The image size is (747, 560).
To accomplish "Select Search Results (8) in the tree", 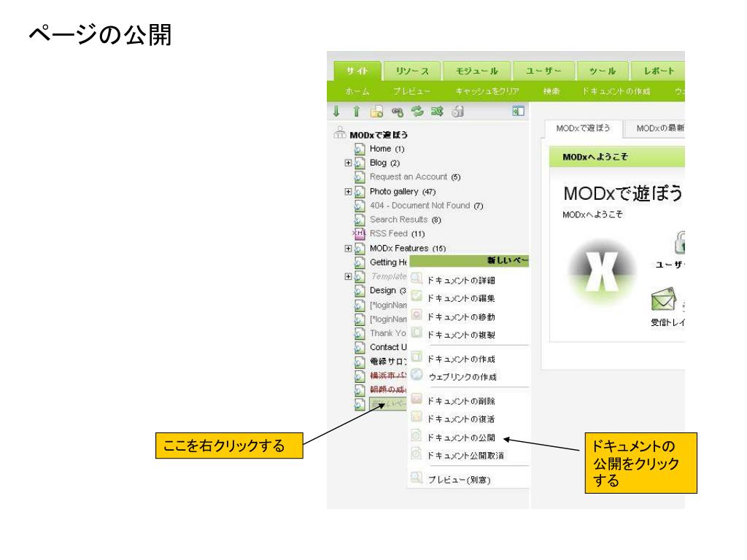I will pos(406,219).
